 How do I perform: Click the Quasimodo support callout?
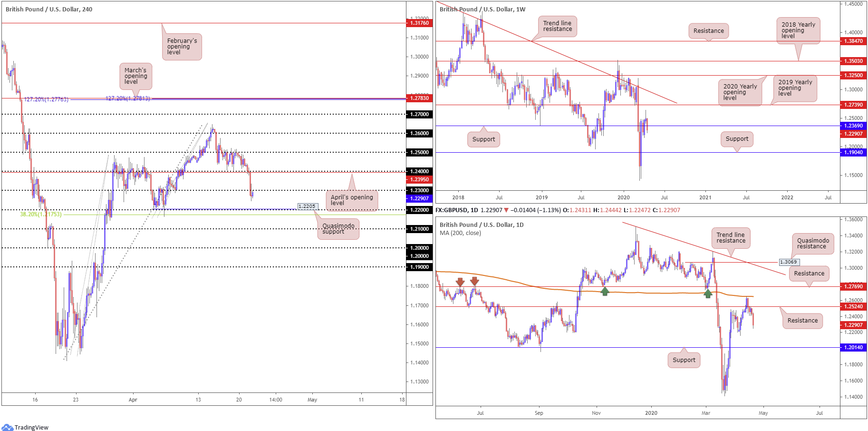pyautogui.click(x=338, y=229)
